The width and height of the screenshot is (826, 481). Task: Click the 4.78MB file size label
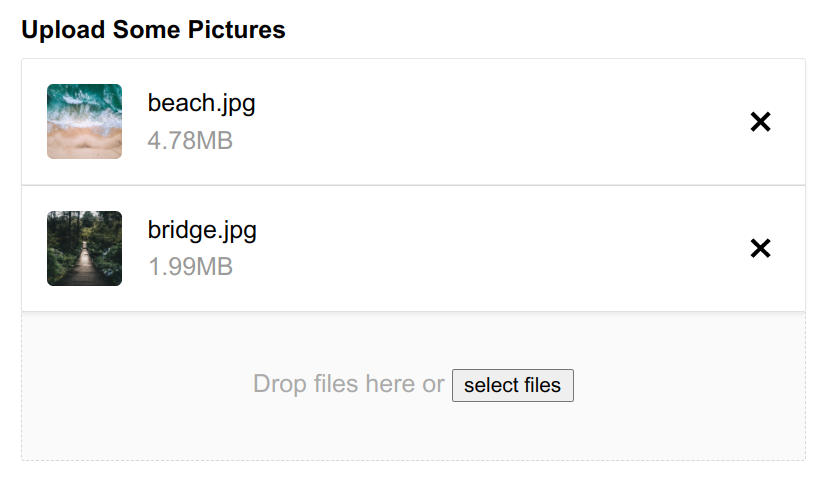[x=190, y=141]
